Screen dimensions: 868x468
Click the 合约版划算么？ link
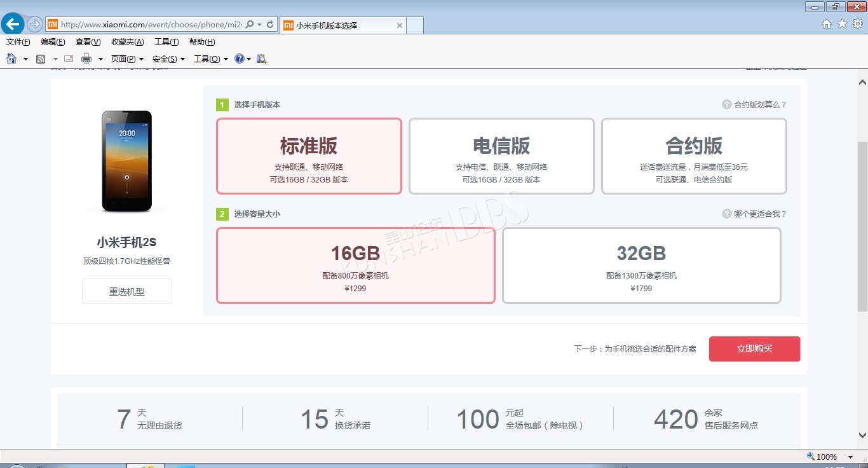point(760,104)
